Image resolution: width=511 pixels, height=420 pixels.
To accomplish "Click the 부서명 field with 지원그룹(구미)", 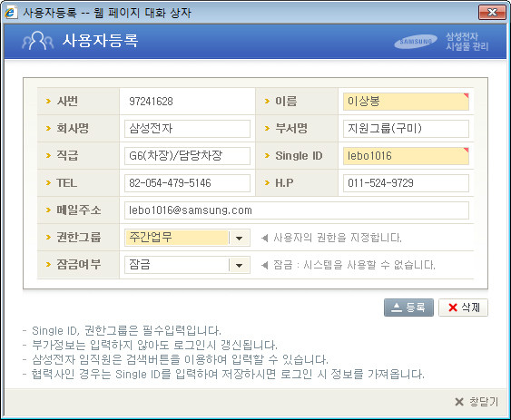I will coord(406,129).
